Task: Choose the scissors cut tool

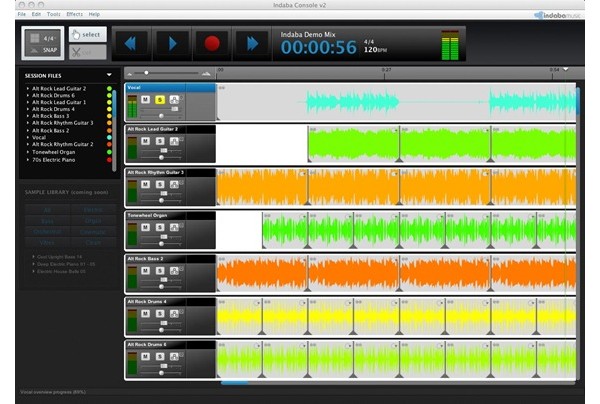Action: (x=88, y=52)
